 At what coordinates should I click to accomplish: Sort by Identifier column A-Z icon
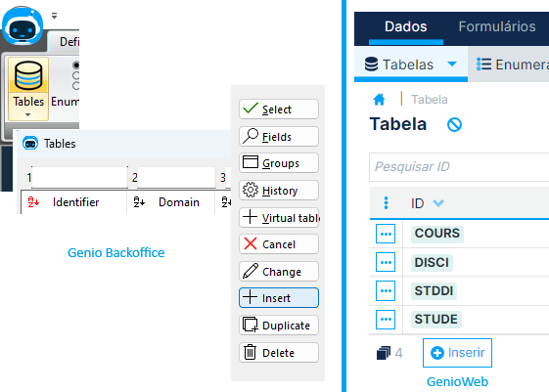(33, 201)
